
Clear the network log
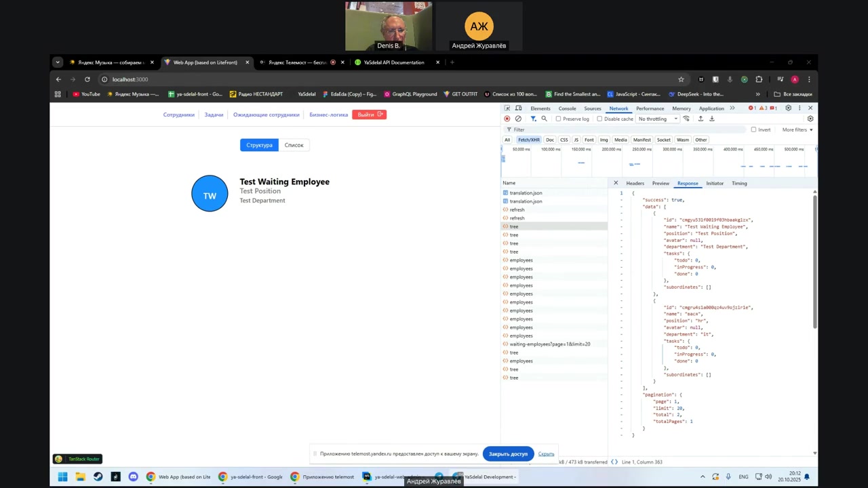pos(518,119)
